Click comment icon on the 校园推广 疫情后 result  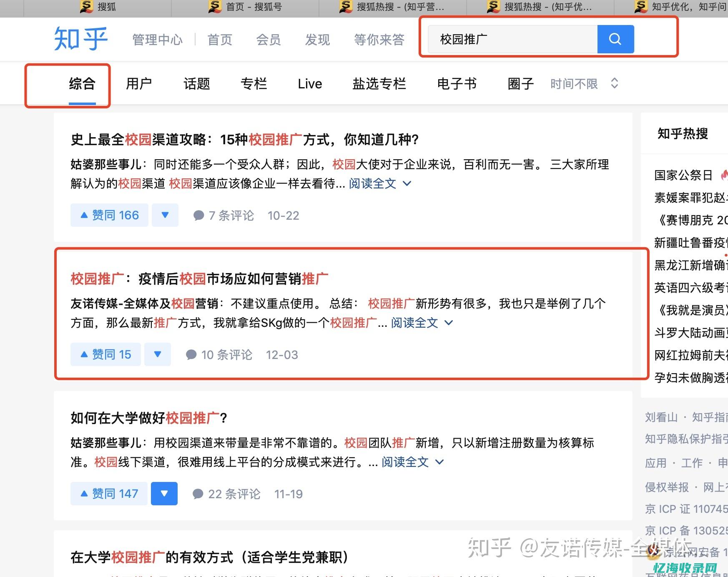(x=191, y=354)
